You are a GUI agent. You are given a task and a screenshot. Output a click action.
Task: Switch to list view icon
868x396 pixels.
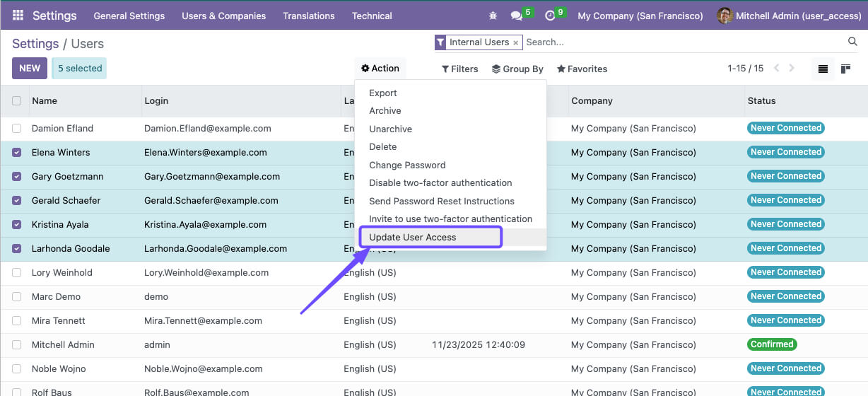point(823,69)
